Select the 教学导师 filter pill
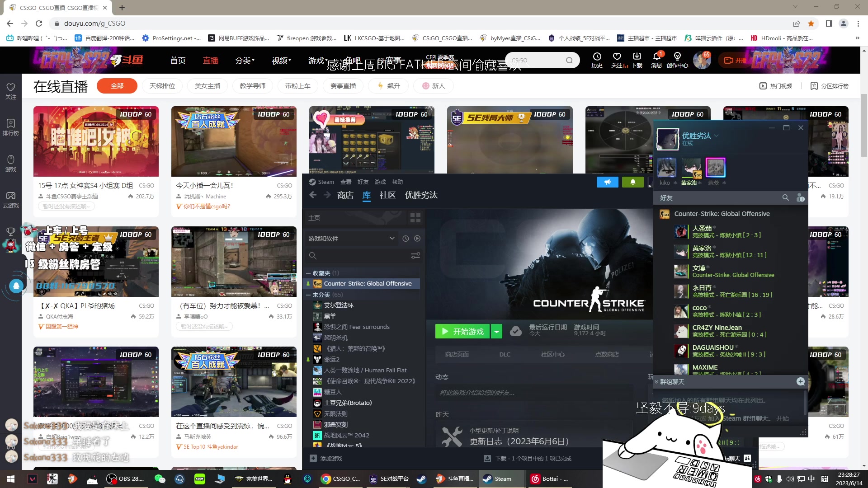Viewport: 868px width, 488px height. [x=253, y=86]
